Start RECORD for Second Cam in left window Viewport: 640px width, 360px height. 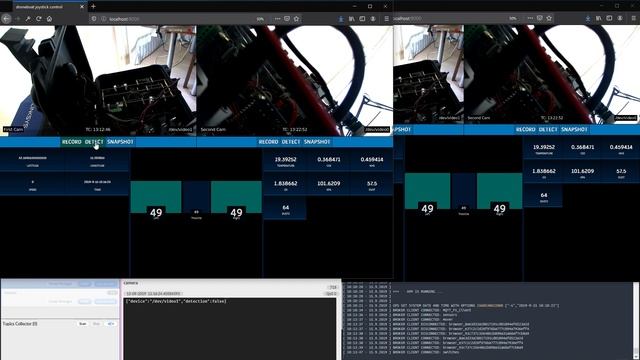(268, 142)
